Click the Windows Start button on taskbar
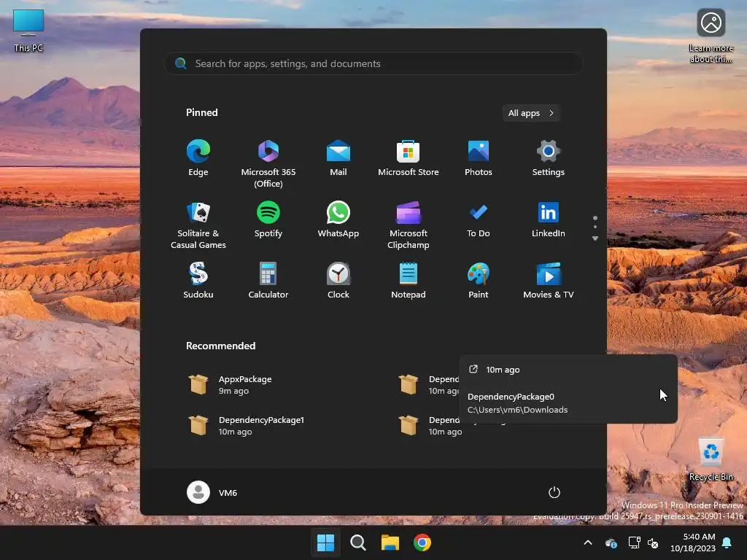Image resolution: width=747 pixels, height=560 pixels. coord(326,542)
